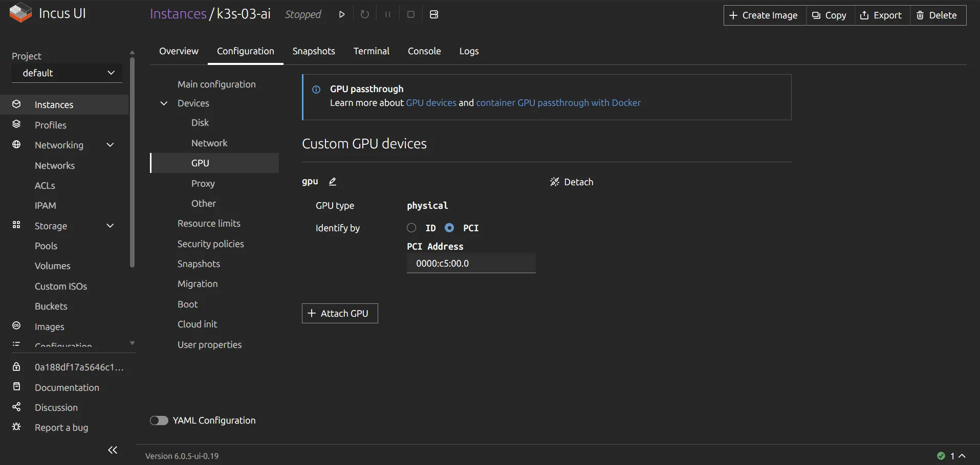Open Migration configuration section
Viewport: 980px width, 465px height.
click(198, 284)
